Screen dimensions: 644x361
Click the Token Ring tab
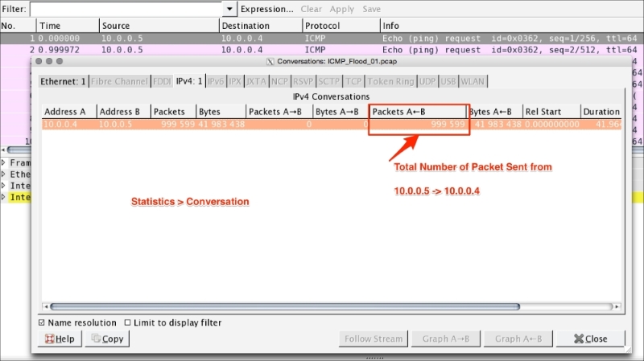tap(390, 81)
